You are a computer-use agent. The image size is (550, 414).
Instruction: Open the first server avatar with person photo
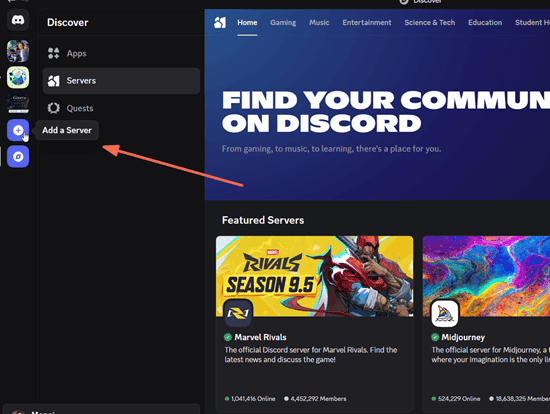(18, 51)
